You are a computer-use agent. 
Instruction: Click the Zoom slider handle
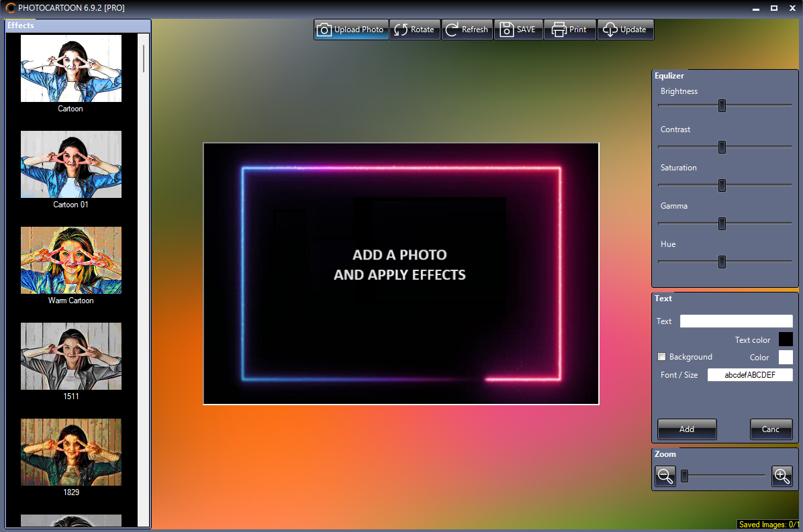(x=684, y=476)
